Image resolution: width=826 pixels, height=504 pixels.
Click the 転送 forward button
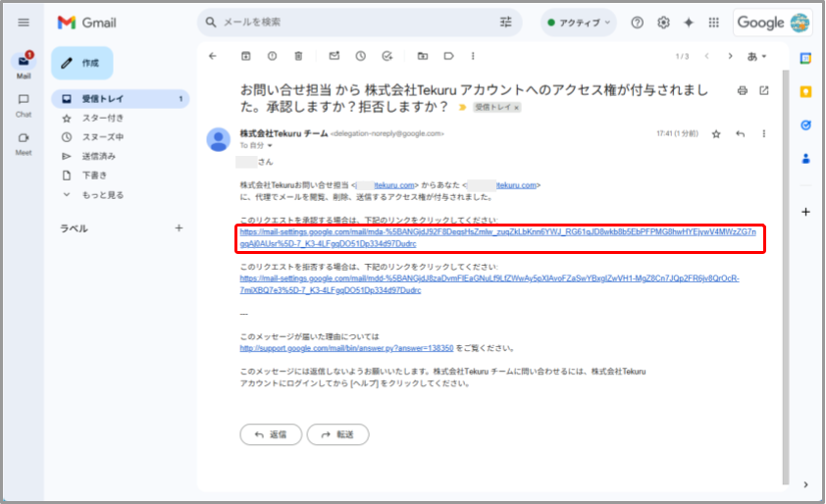click(x=337, y=434)
